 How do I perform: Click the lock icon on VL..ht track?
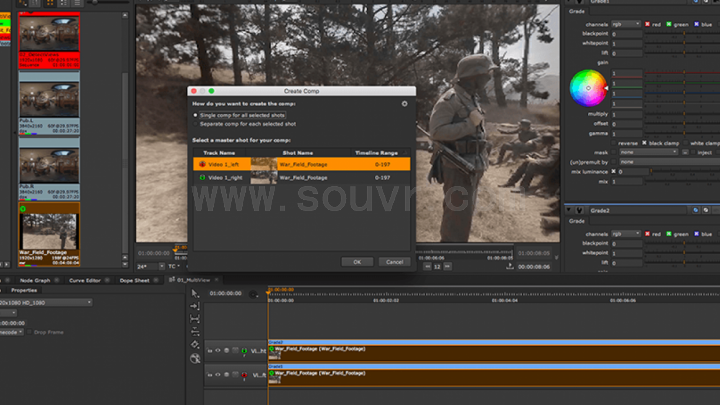pos(210,350)
